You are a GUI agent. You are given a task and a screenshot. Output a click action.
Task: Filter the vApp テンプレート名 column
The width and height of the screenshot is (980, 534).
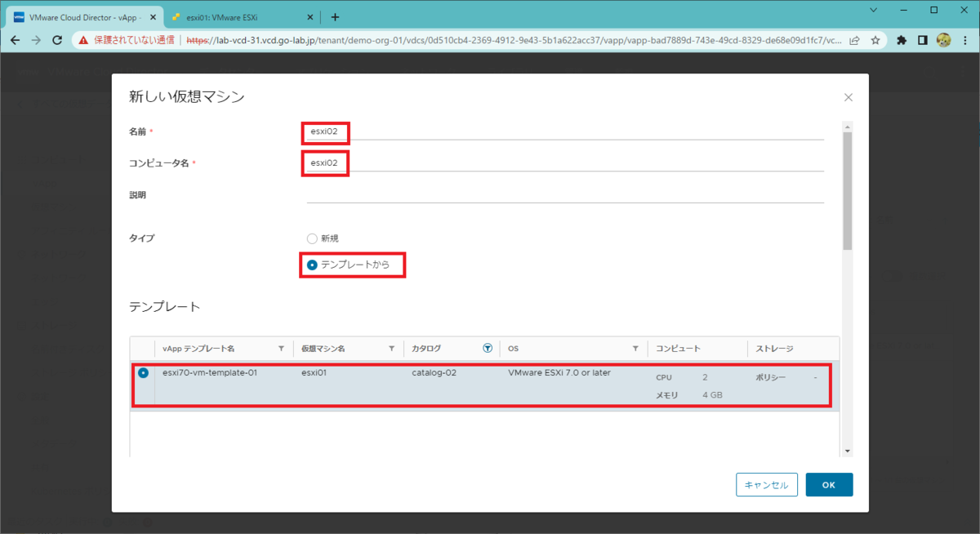282,349
